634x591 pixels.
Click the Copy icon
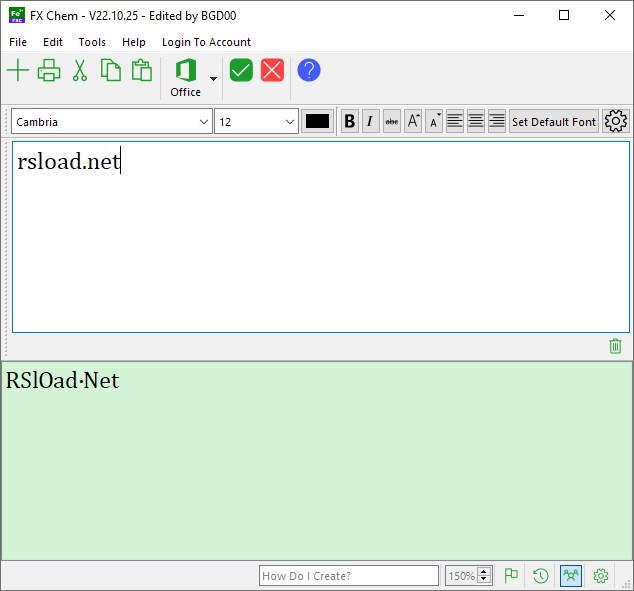pyautogui.click(x=111, y=70)
